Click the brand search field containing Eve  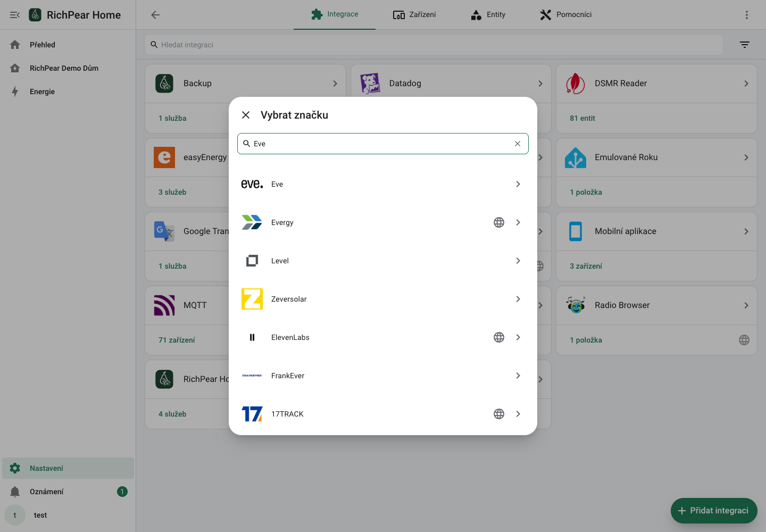pos(383,144)
